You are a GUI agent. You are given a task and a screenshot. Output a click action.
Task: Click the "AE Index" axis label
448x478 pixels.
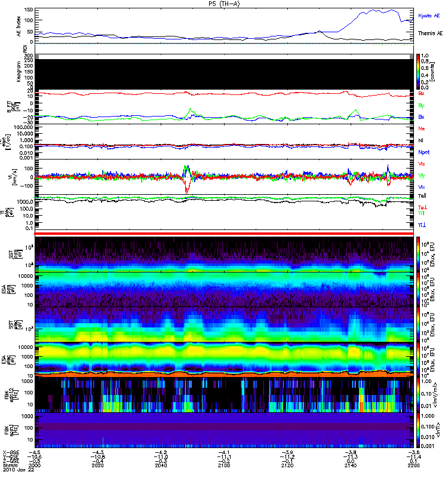tap(19, 26)
